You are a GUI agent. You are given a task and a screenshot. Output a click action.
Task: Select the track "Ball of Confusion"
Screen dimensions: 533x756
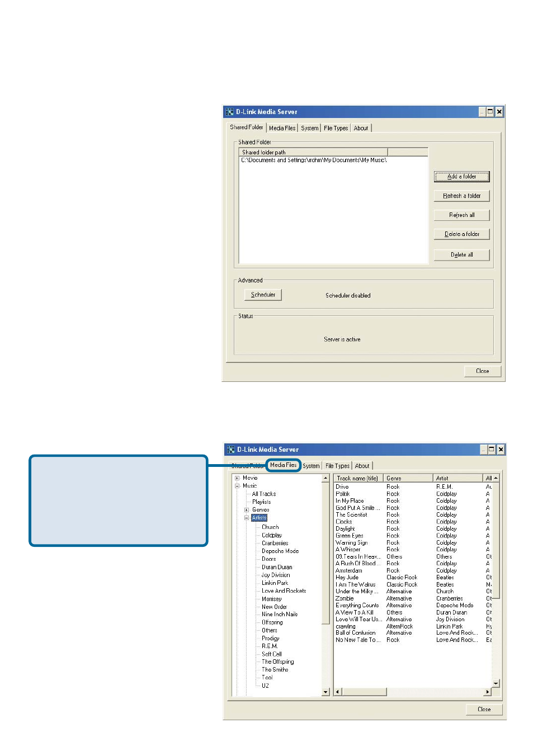[355, 633]
